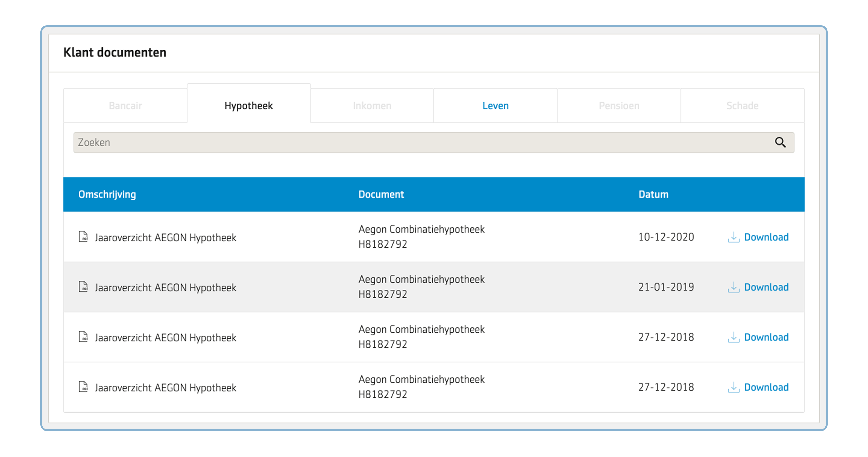Click PDF icon in last document row
Screen dimensions: 868x457
(x=83, y=387)
